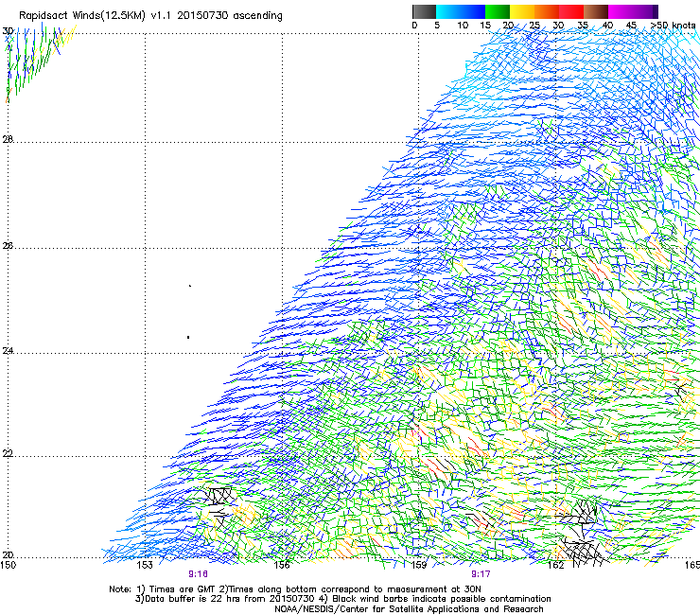This screenshot has width=700, height=615.
Task: Click the 9:16 pass time label
Action: [199, 574]
